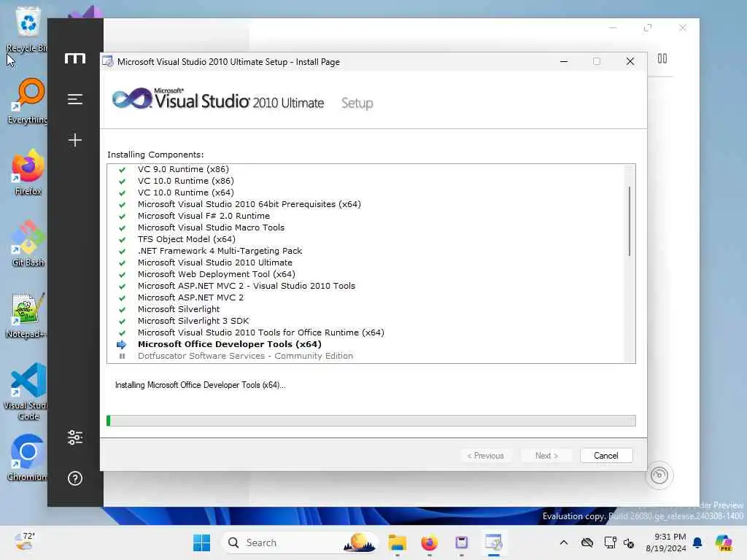
Task: Click the round disc icon in background window
Action: coord(659,475)
